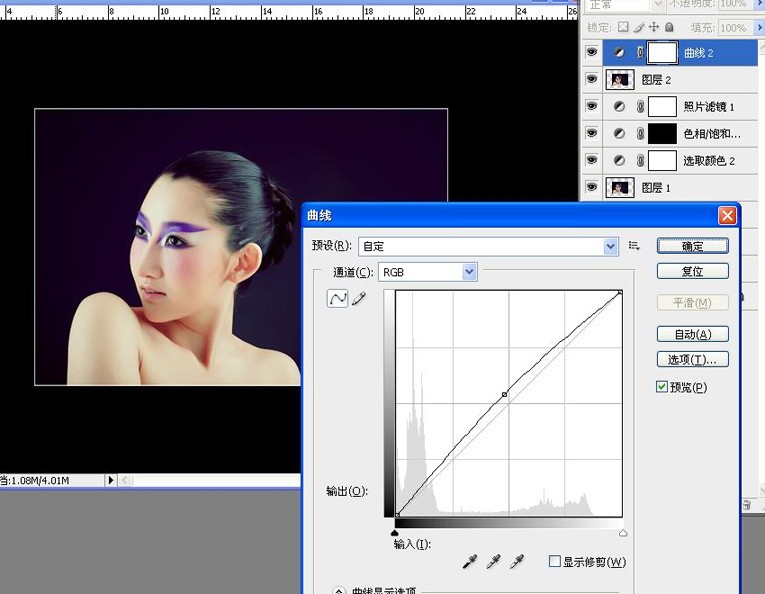Open the 填充 fill slider arrow
The image size is (765, 594).
[x=761, y=28]
